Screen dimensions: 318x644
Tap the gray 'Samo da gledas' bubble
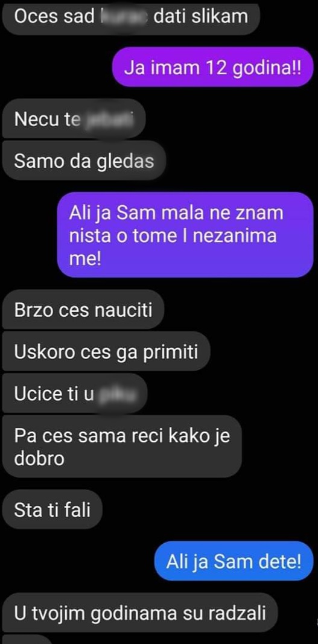(x=84, y=161)
